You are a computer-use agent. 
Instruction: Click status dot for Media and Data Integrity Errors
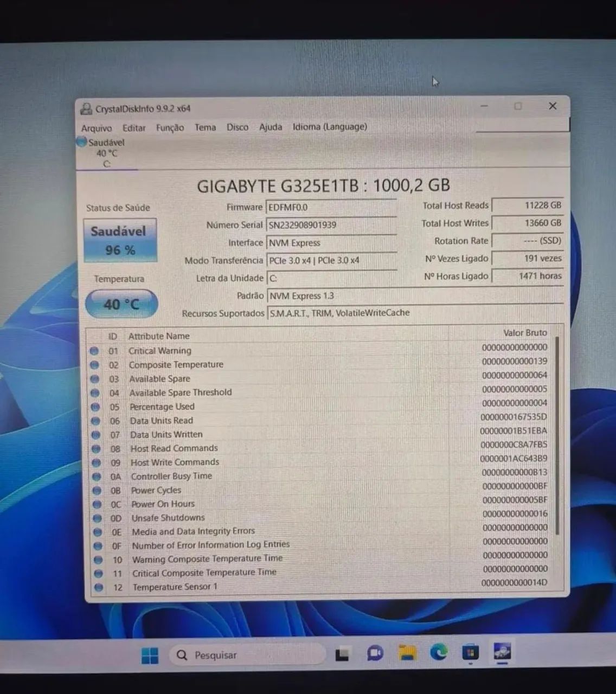click(x=98, y=532)
